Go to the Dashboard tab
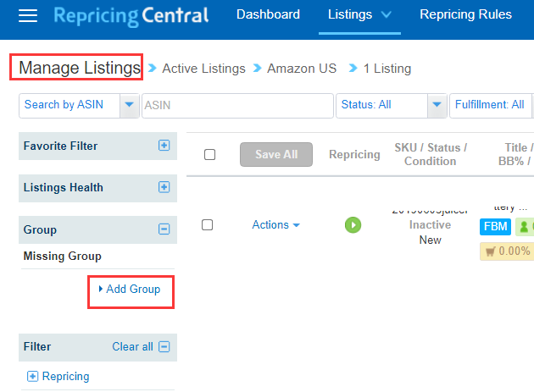The image size is (534, 392). coord(268,14)
